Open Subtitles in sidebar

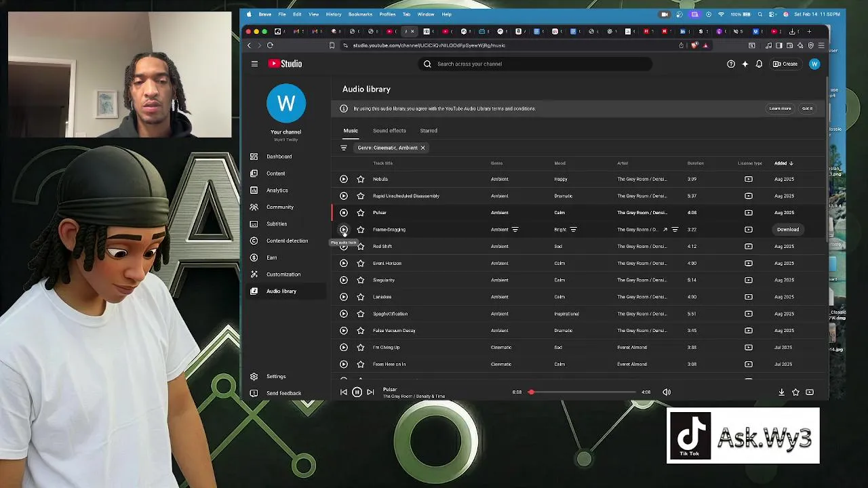click(285, 224)
